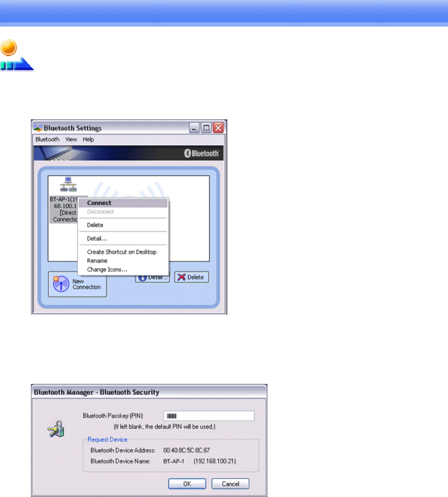
Task: Click the New Connection antenna icon
Action: tap(60, 284)
